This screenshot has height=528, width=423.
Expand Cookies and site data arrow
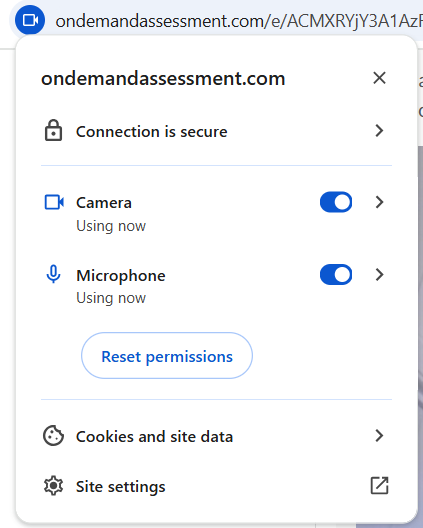tap(380, 436)
